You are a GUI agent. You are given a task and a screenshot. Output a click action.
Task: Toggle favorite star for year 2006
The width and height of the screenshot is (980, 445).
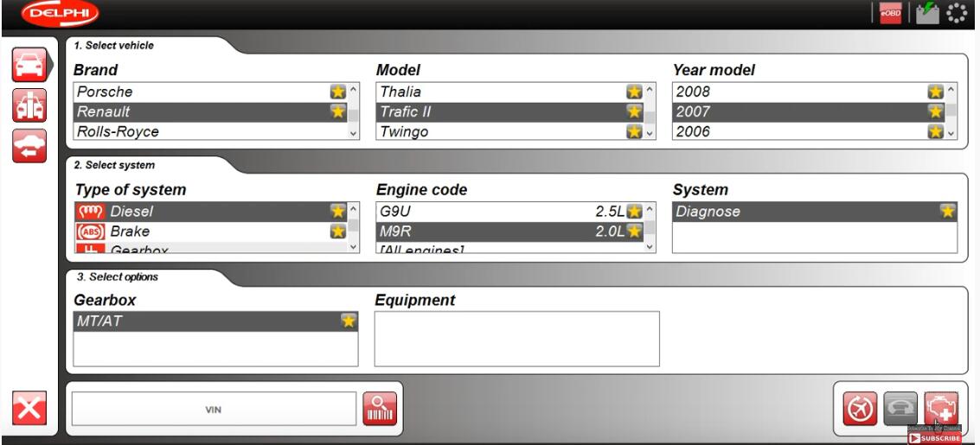point(935,131)
